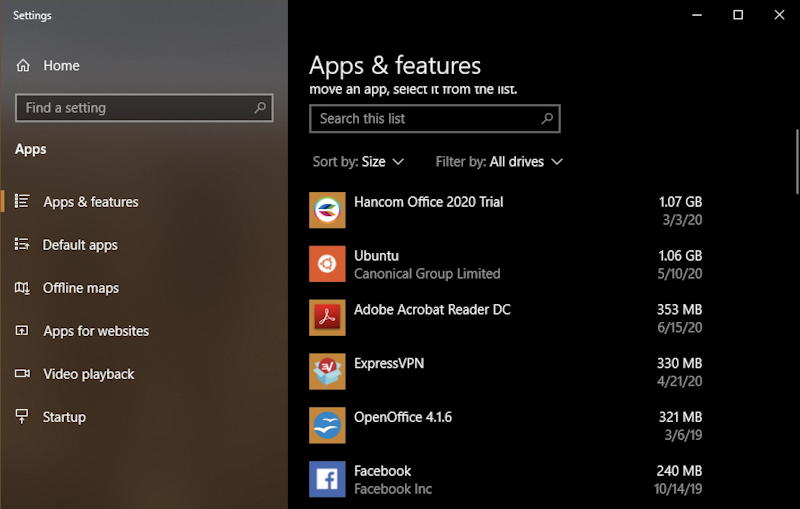Click the vertical scrollbar of the apps list
This screenshot has width=800, height=509.
[796, 162]
